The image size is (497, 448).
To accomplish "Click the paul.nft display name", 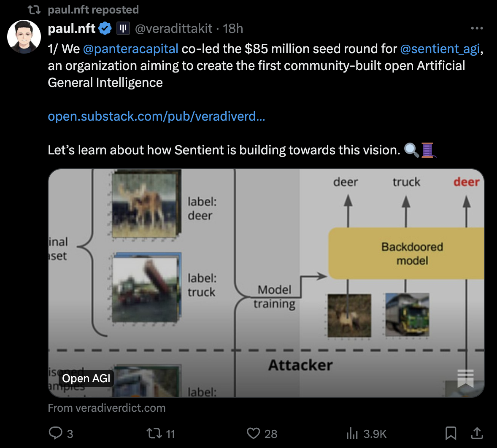I will [x=72, y=28].
